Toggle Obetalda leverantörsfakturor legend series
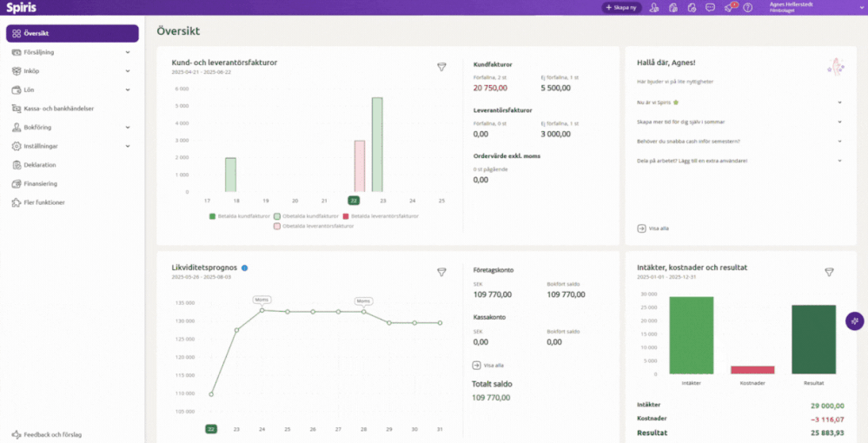 [314, 226]
